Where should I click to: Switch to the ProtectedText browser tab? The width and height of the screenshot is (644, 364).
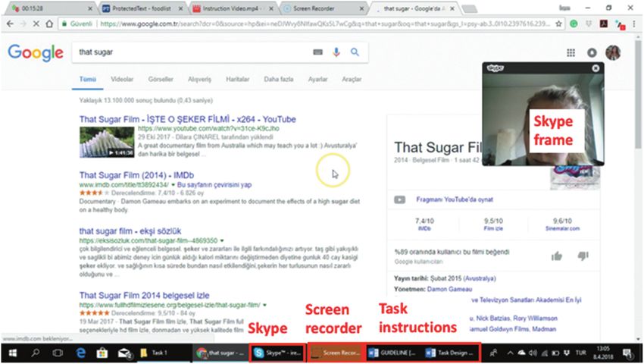click(142, 8)
